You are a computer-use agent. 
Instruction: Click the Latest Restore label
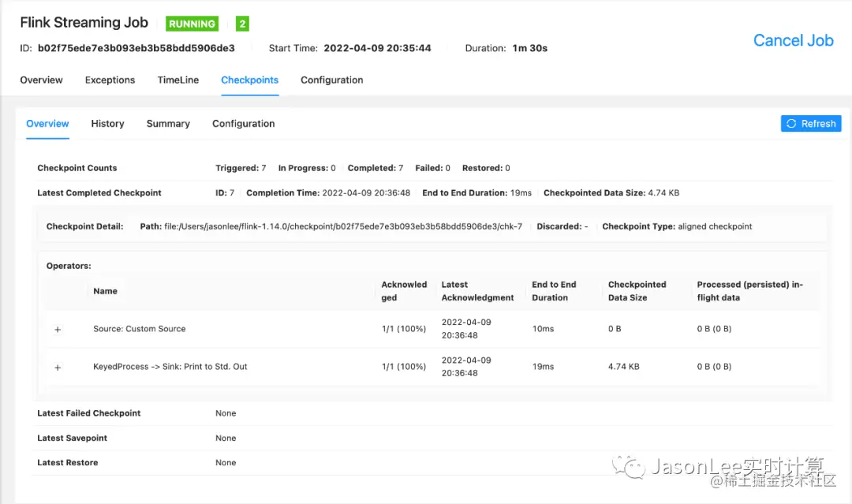pos(67,463)
